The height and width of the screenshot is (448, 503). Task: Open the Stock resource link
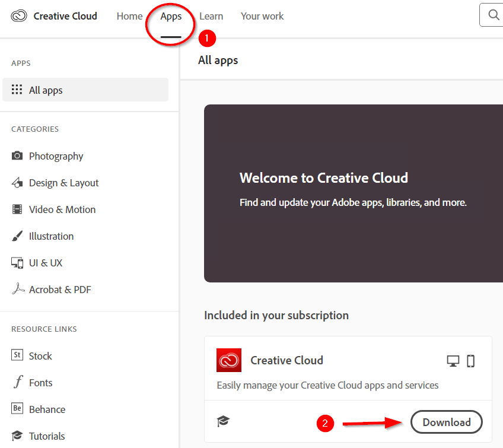40,356
